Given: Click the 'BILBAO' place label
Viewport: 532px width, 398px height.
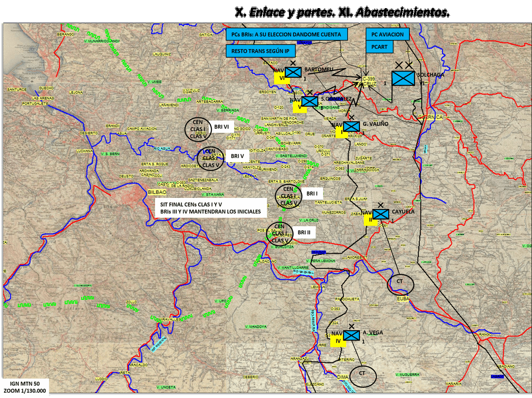Looking at the screenshot, I should coord(157,192).
